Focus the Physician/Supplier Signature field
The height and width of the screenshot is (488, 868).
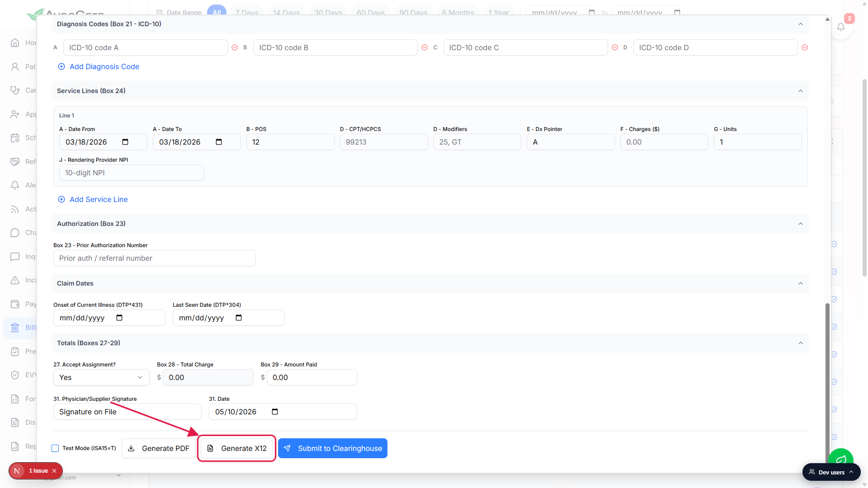(127, 412)
